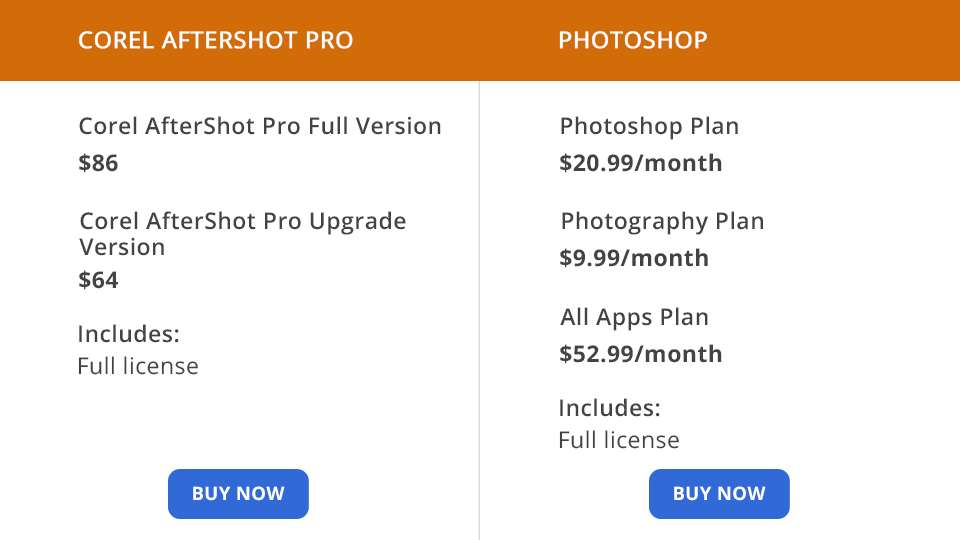Select Corel AfterShot Pro Full Version text
Viewport: 960px width, 540px height.
pyautogui.click(x=260, y=127)
